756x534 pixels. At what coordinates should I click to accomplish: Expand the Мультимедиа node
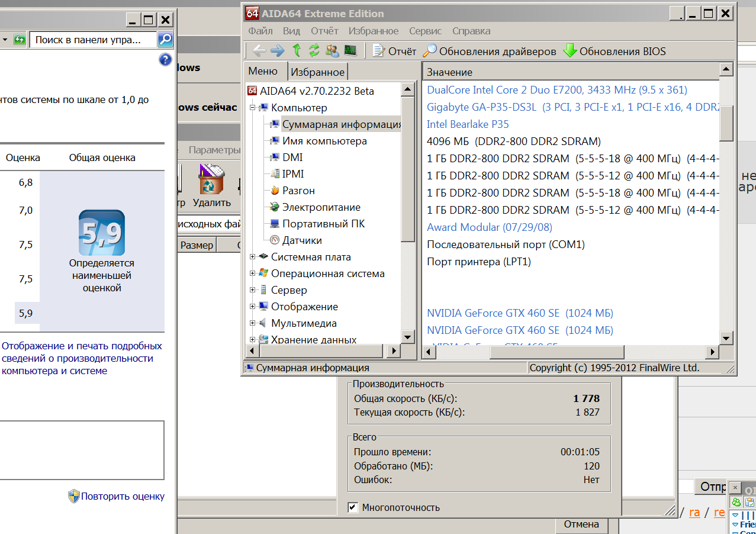coord(253,323)
